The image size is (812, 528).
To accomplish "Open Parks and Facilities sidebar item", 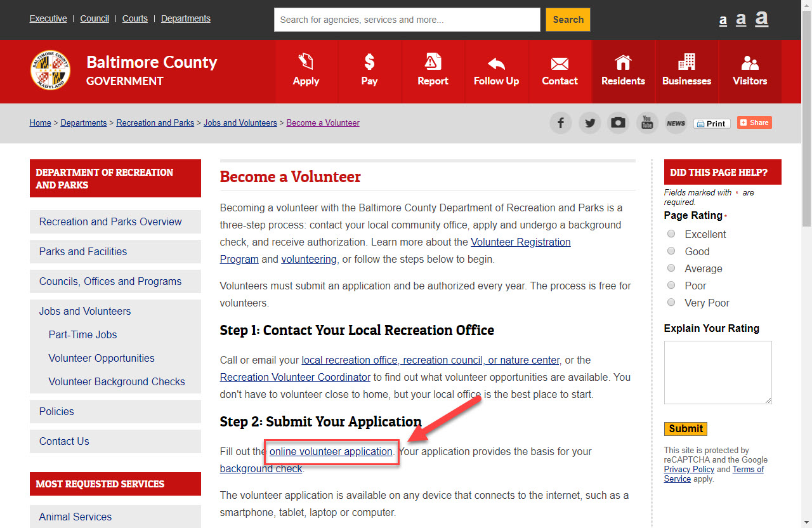I will (115, 251).
